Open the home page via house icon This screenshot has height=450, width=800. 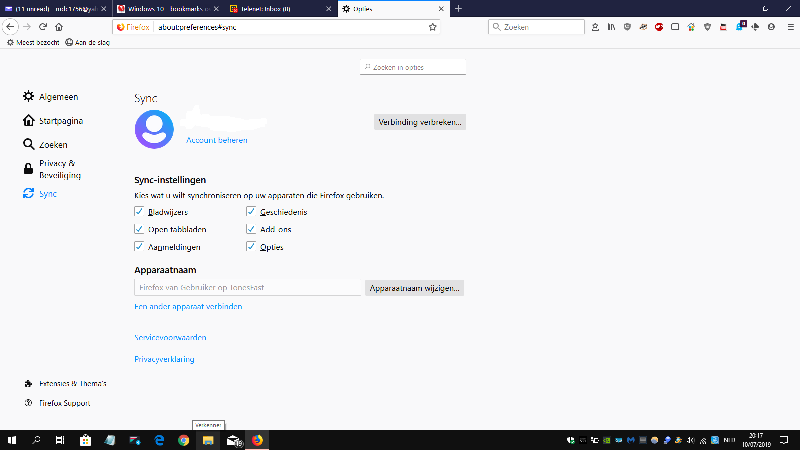click(59, 27)
